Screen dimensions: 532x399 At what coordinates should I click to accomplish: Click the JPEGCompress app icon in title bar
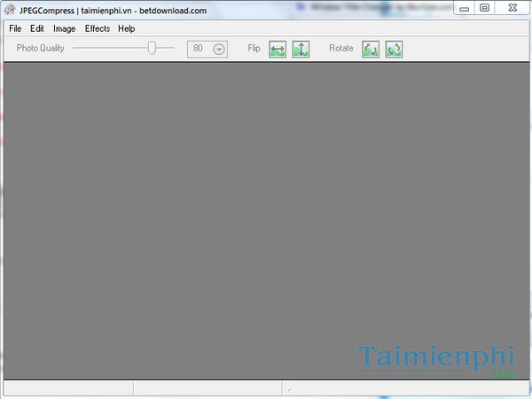pos(10,10)
